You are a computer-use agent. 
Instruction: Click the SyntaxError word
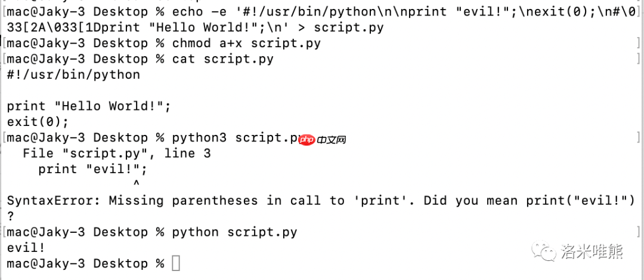click(x=54, y=201)
